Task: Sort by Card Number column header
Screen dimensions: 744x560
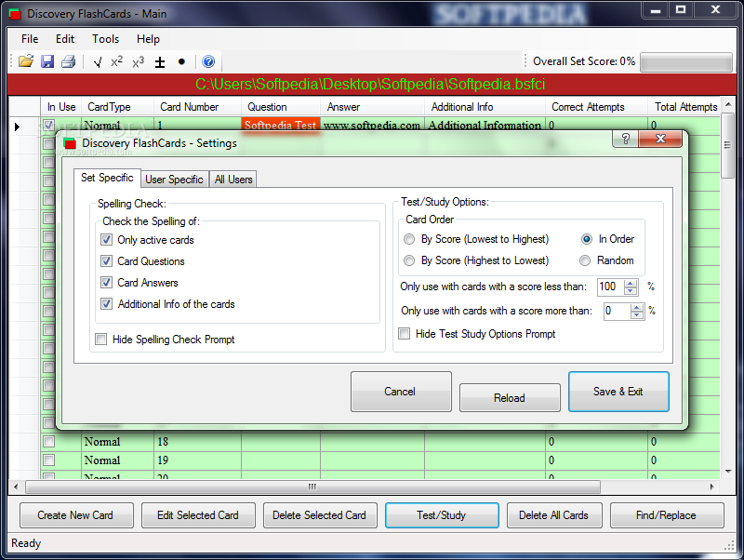Action: coord(198,107)
